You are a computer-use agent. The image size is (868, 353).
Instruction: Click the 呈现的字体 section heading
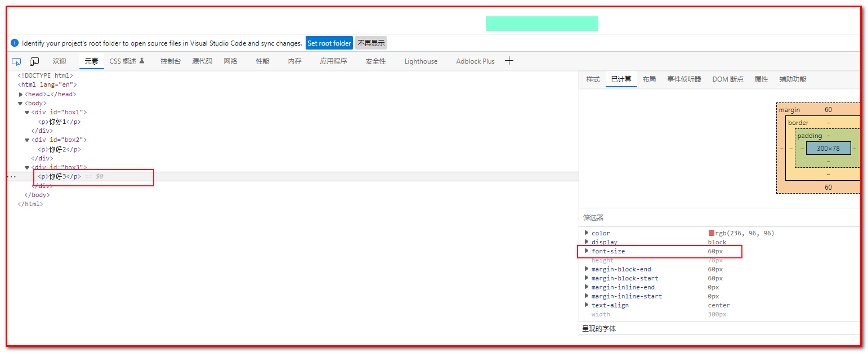(x=599, y=328)
